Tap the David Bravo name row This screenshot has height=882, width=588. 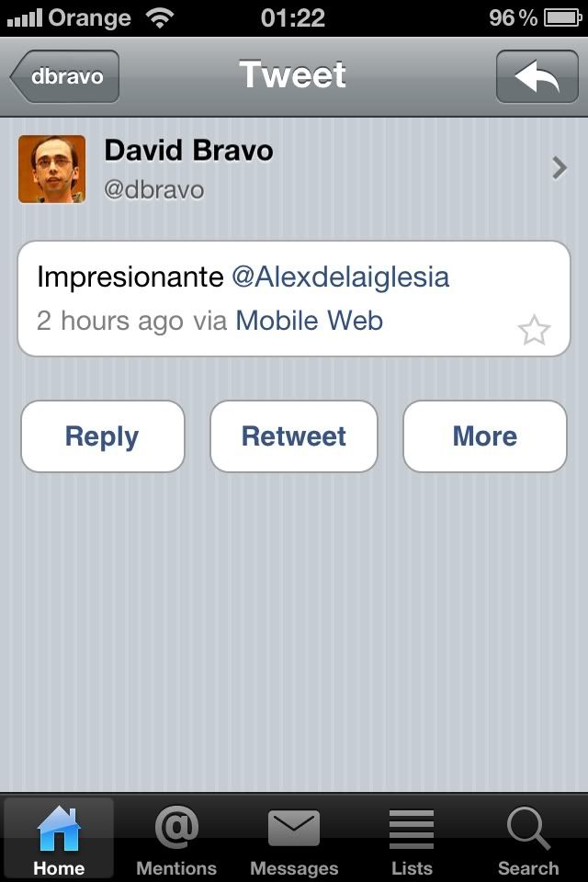(294, 169)
